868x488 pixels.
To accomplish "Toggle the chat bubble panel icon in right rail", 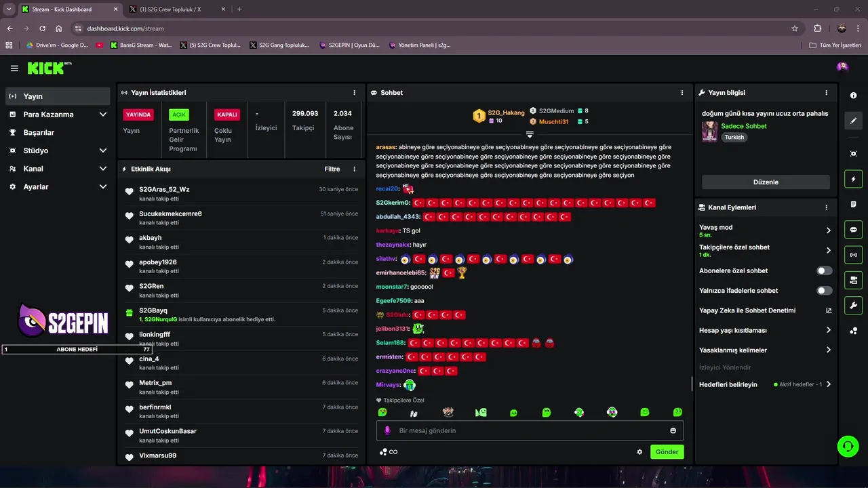I will tap(853, 229).
